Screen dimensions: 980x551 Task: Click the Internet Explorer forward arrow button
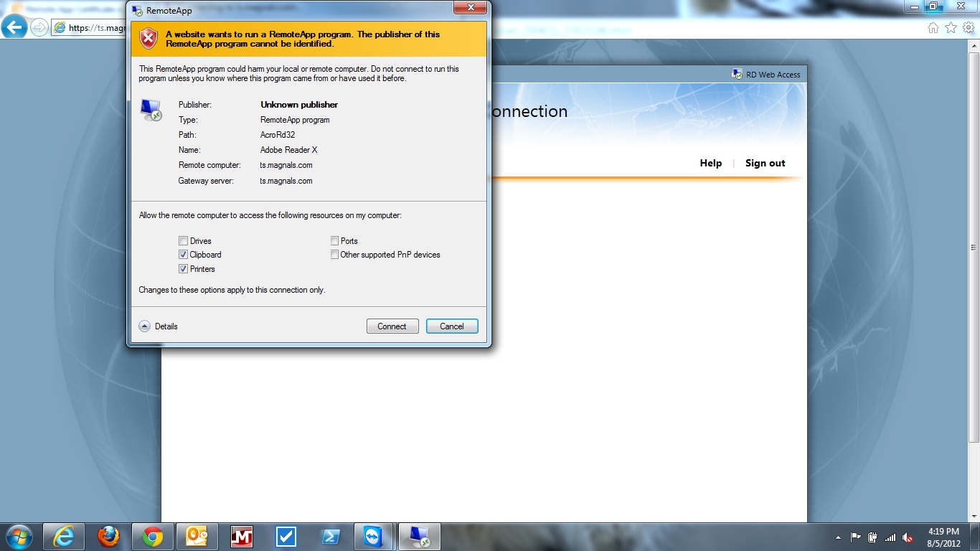tap(39, 27)
